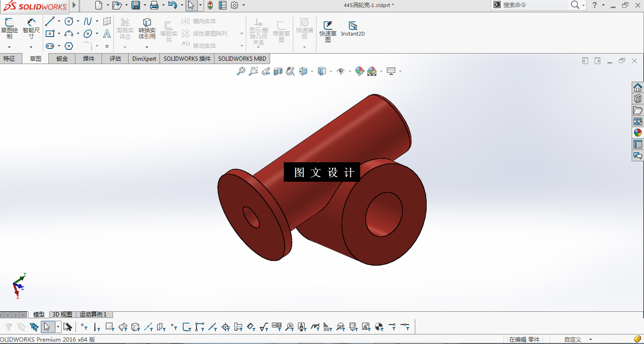Activate the Smart Dimension (智能尺寸) tool
The image size is (644, 344).
click(31, 28)
